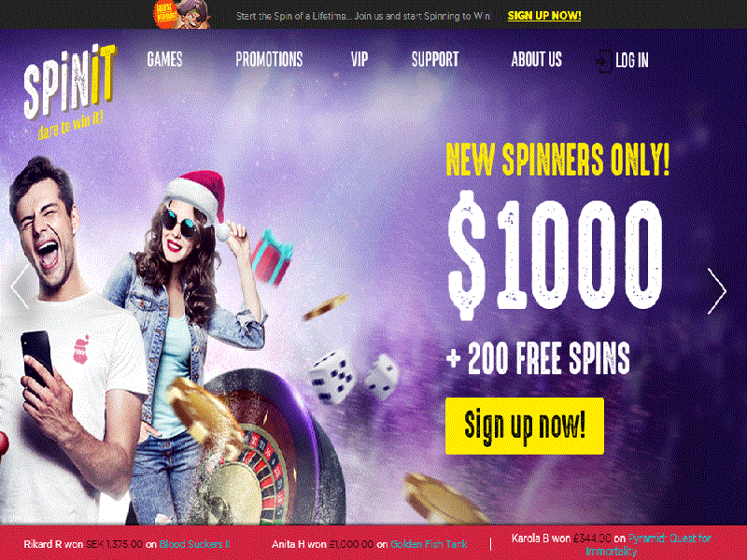Click the pirate mascot icon in top bar

coord(182,14)
